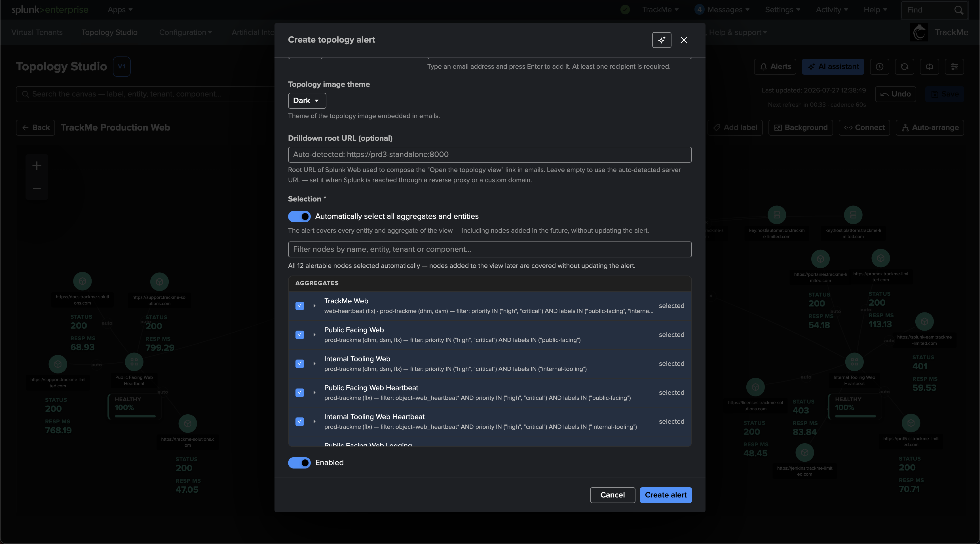This screenshot has width=980, height=544.
Task: Expand the Public Facing Web Heartbeat row
Action: 314,392
